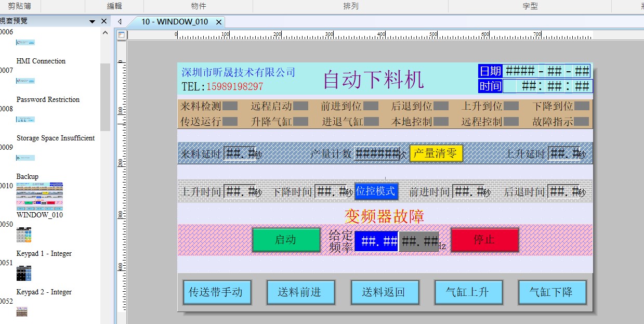Close the 10 - WINDOW_010 tab
Viewport: 644px width, 324px height.
[219, 22]
